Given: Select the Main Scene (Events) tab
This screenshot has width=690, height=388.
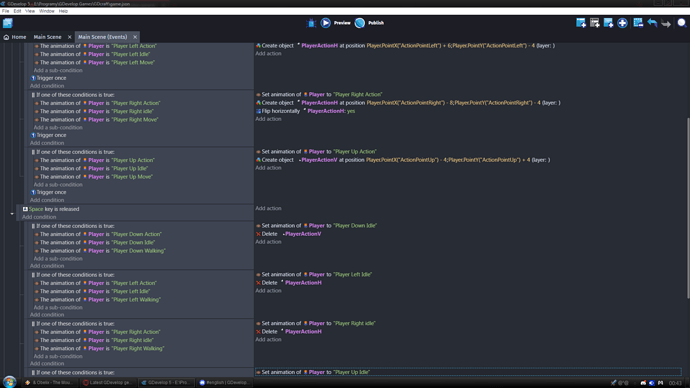Looking at the screenshot, I should [x=103, y=37].
